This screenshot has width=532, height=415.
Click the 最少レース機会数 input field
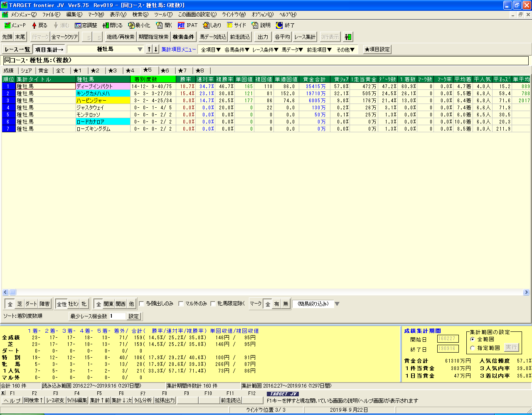pos(117,316)
